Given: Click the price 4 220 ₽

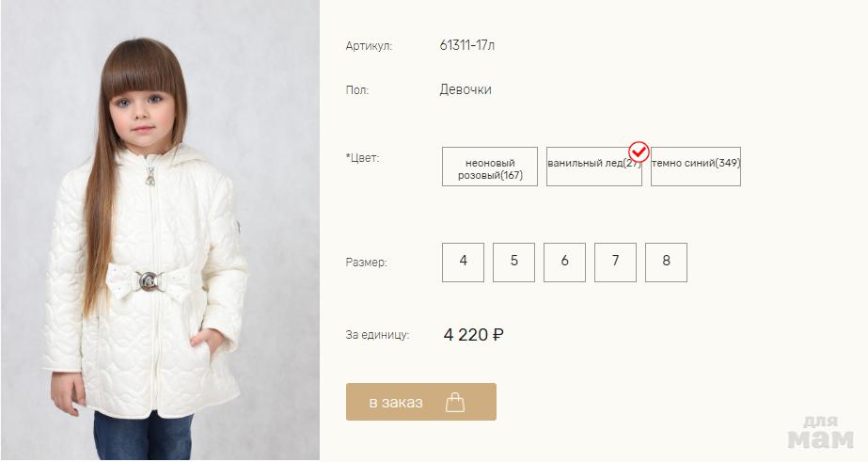Looking at the screenshot, I should 473,334.
